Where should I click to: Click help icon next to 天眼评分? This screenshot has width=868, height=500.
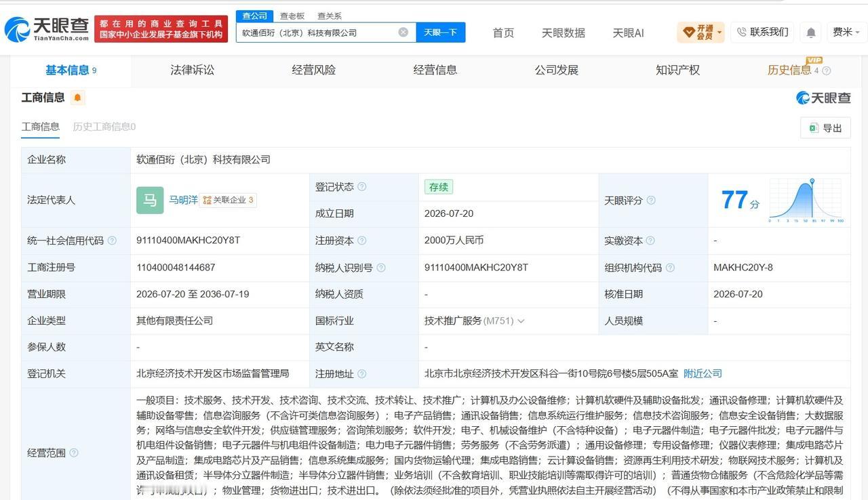point(651,201)
